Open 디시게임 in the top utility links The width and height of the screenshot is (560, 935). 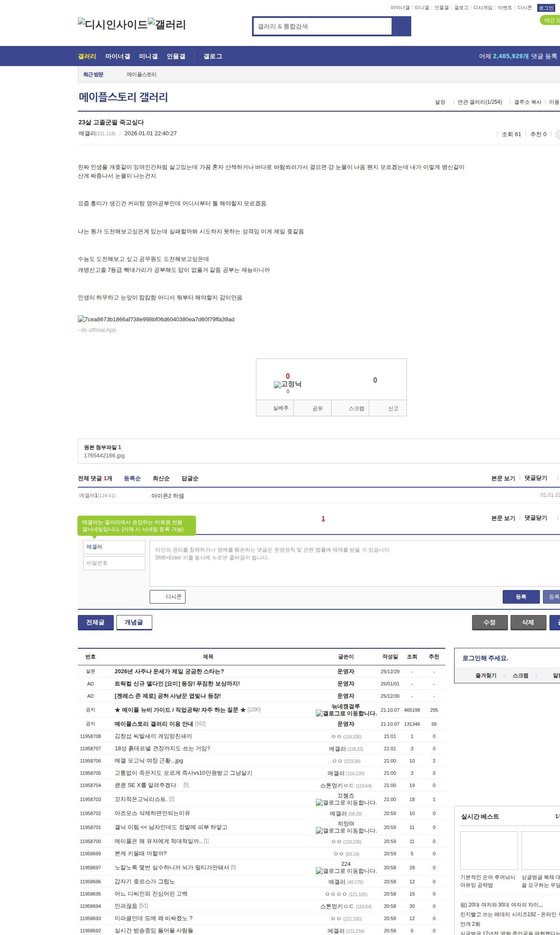tap(483, 8)
